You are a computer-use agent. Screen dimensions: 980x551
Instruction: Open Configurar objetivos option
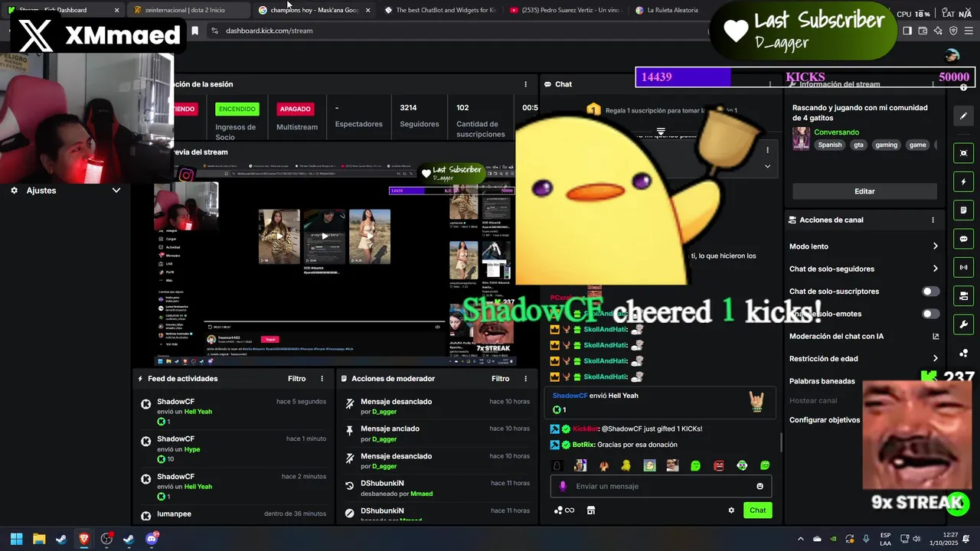pyautogui.click(x=825, y=420)
